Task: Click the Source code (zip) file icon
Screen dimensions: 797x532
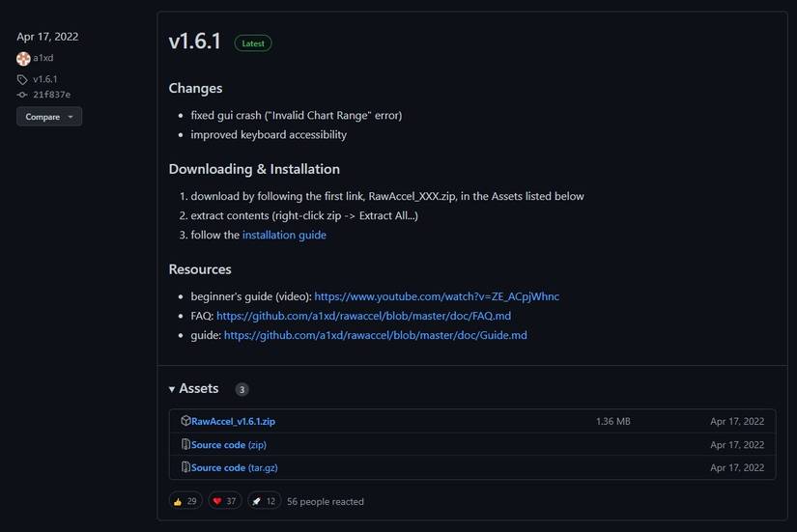Action: (x=185, y=444)
